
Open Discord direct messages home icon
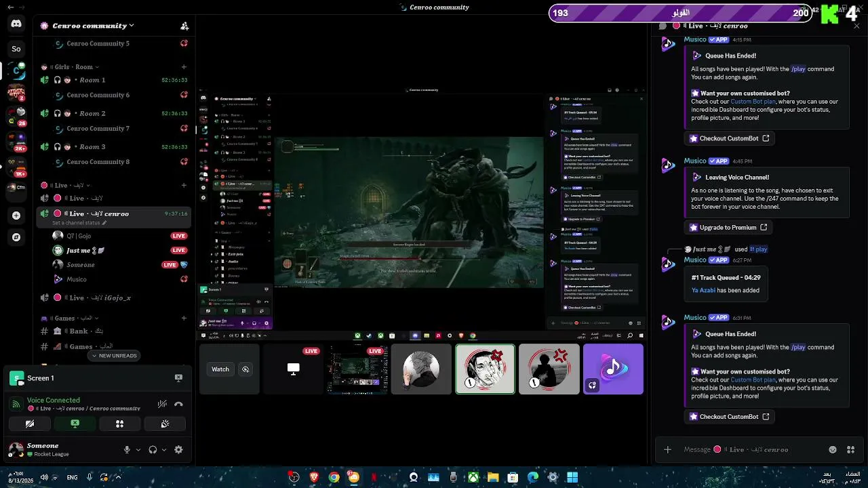(16, 24)
